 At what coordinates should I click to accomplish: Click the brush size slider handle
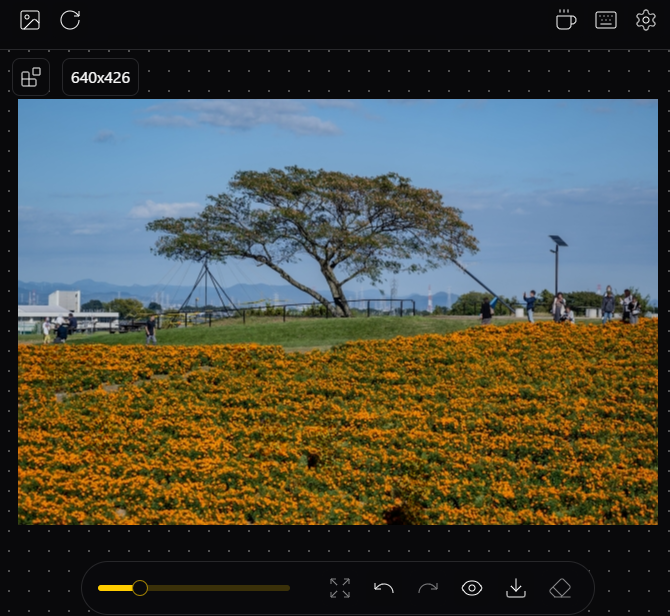click(x=140, y=588)
